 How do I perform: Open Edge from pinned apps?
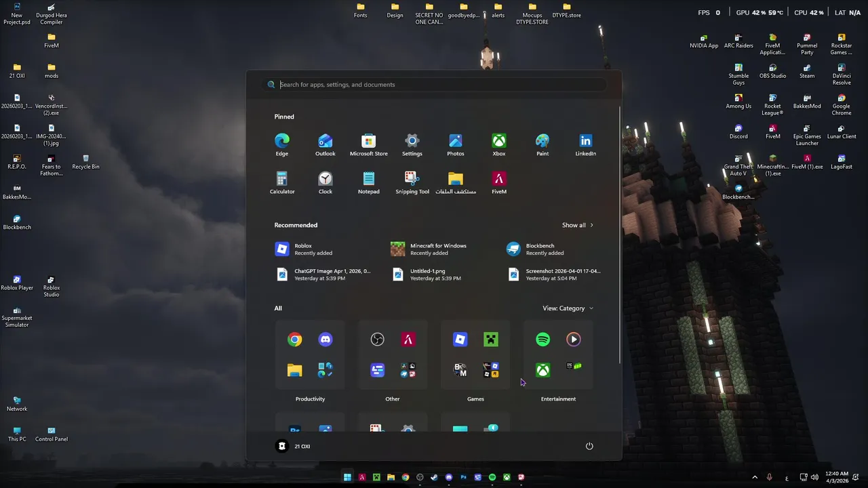[x=281, y=145]
